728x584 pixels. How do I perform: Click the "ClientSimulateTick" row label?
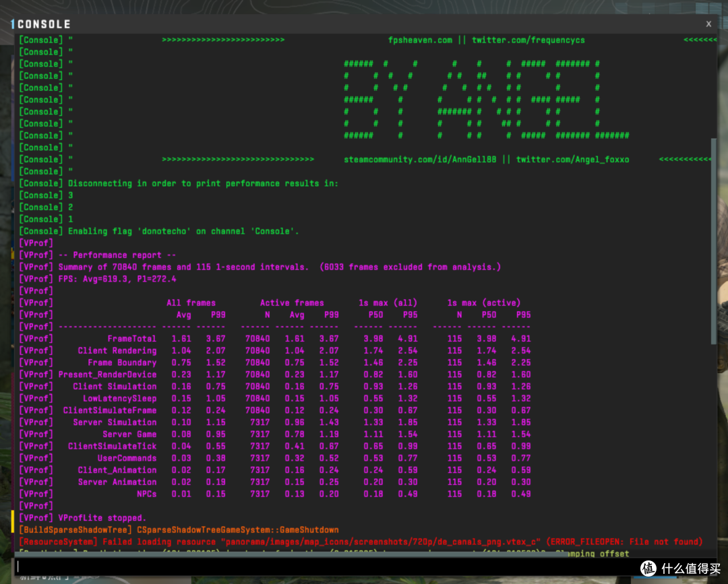click(113, 446)
